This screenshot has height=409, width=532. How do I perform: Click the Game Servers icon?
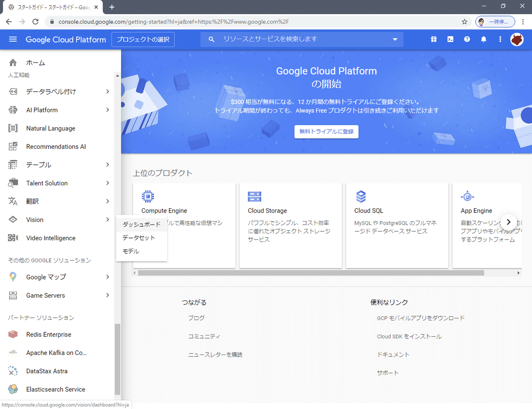13,296
